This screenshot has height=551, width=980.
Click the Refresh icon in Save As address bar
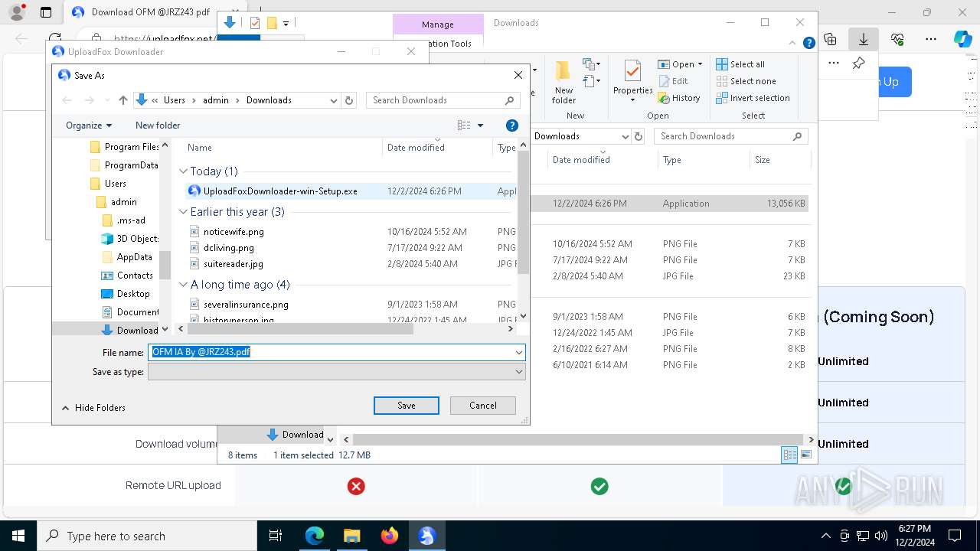point(349,100)
